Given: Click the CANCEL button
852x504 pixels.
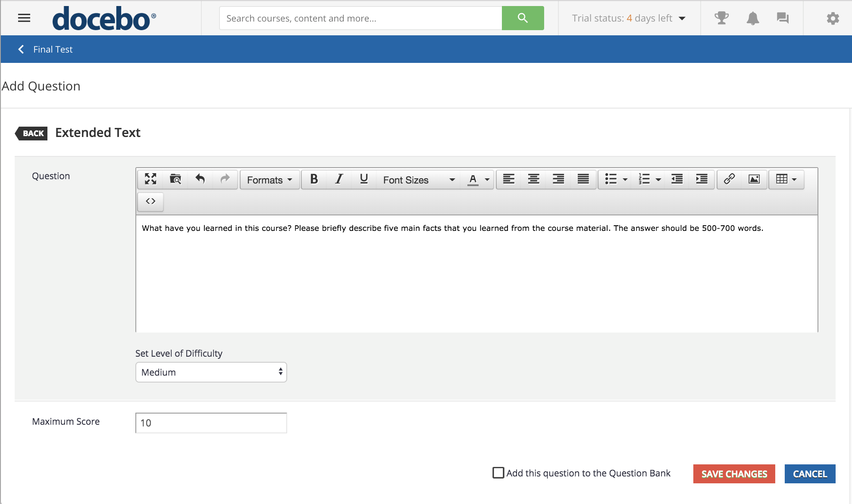Looking at the screenshot, I should (x=810, y=474).
